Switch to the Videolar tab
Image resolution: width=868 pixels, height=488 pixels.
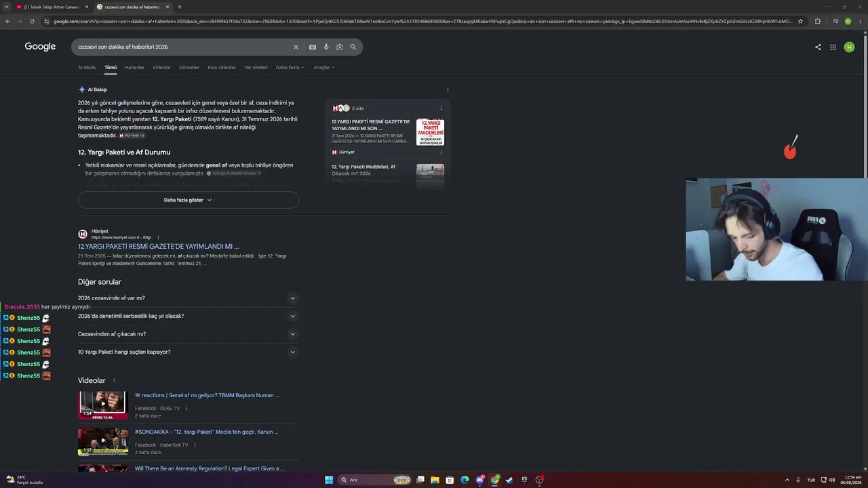coord(161,68)
